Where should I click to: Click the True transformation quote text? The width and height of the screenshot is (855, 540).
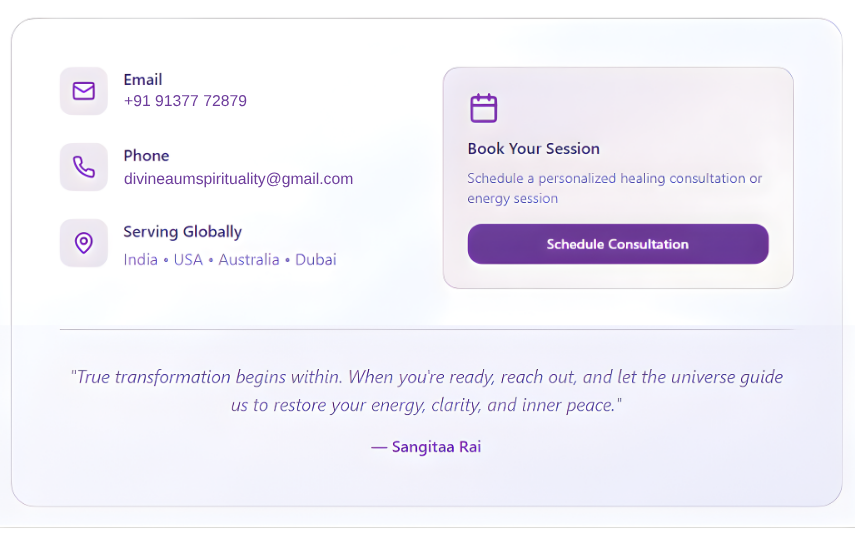[426, 377]
